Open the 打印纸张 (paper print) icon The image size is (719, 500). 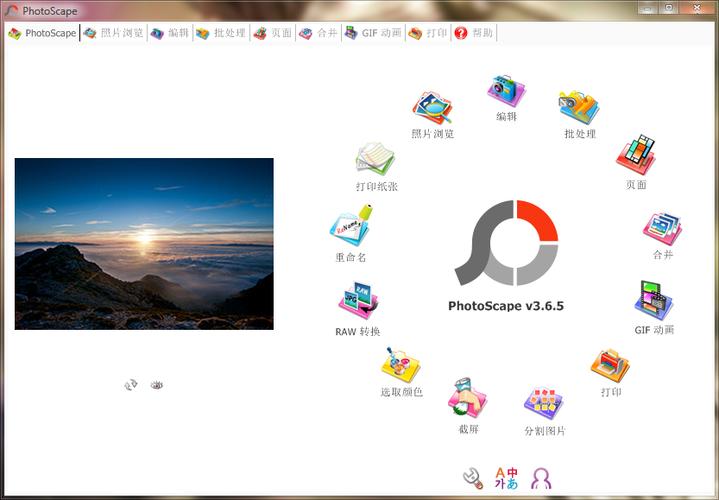coord(376,159)
